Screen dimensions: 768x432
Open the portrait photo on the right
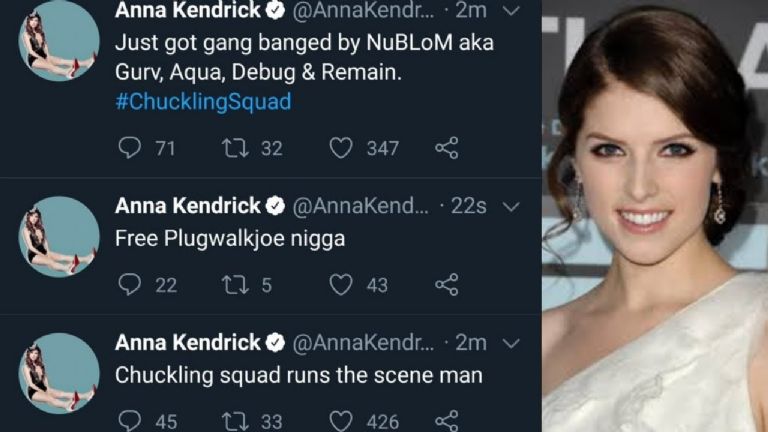(655, 216)
